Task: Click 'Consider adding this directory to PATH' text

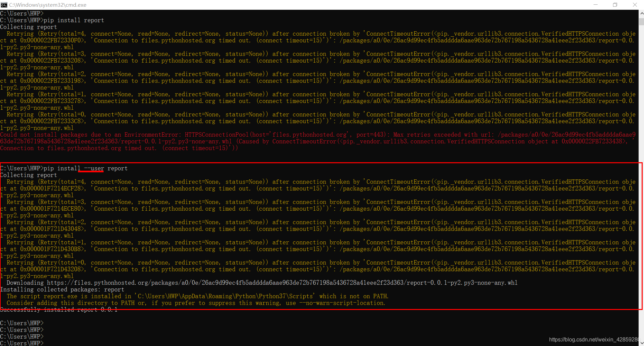Action: coord(71,303)
